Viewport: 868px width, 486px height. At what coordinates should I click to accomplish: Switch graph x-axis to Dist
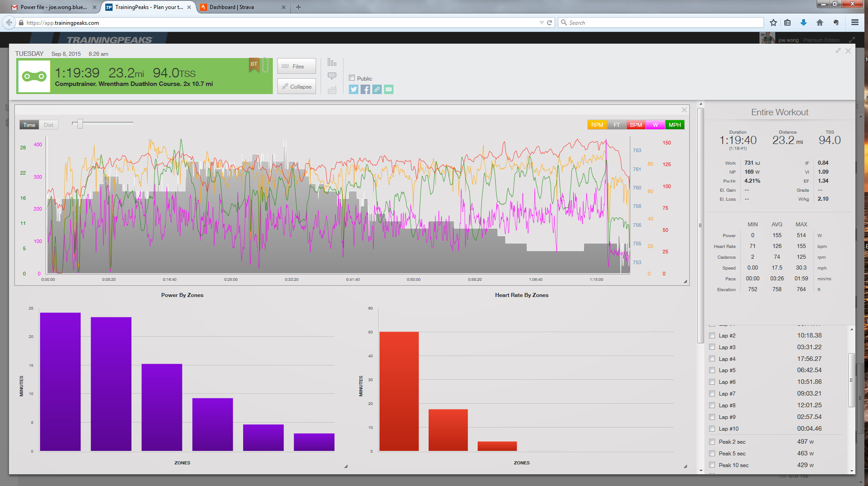coord(49,125)
